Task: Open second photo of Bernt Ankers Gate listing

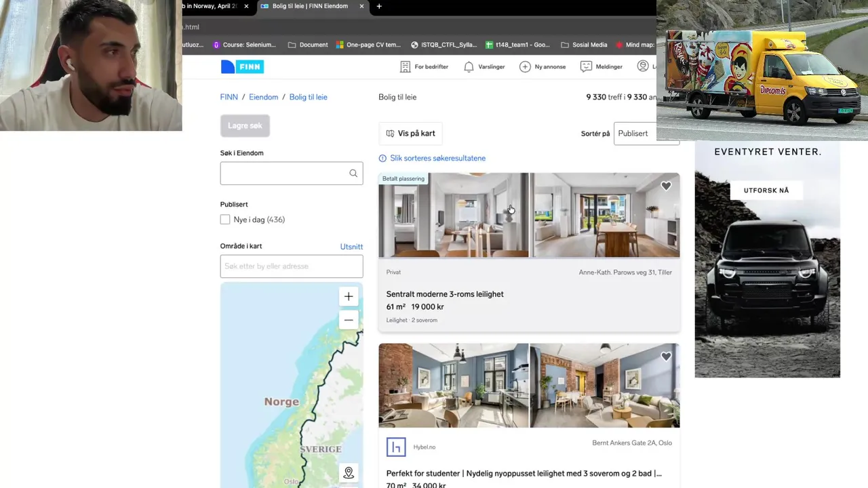Action: pos(605,386)
